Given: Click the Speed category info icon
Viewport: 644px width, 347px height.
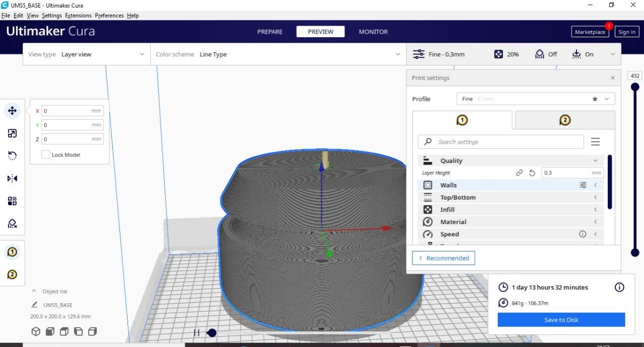Looking at the screenshot, I should [x=583, y=234].
